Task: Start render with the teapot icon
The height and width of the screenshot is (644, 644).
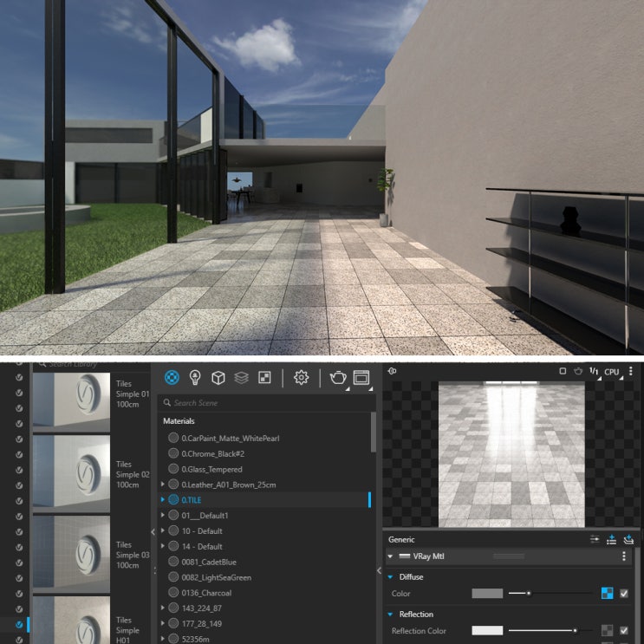Action: (x=338, y=377)
